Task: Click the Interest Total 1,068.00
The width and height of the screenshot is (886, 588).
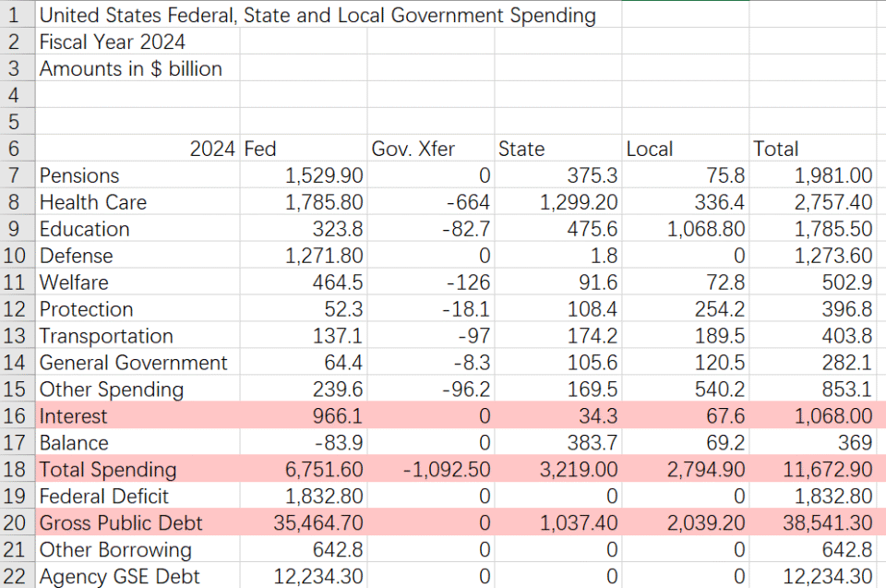Action: pos(813,415)
